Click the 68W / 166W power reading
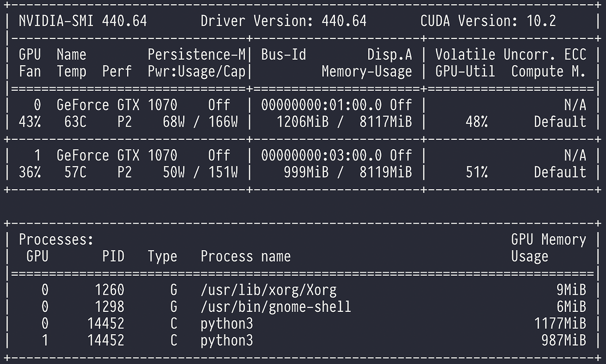The height and width of the screenshot is (364, 606). (x=200, y=122)
